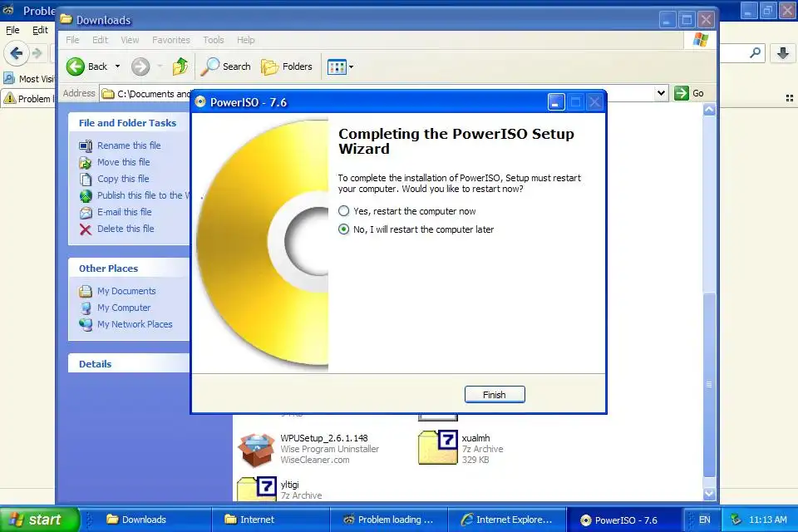This screenshot has height=532, width=798.
Task: Open the Back history dropdown arrow
Action: click(x=117, y=66)
